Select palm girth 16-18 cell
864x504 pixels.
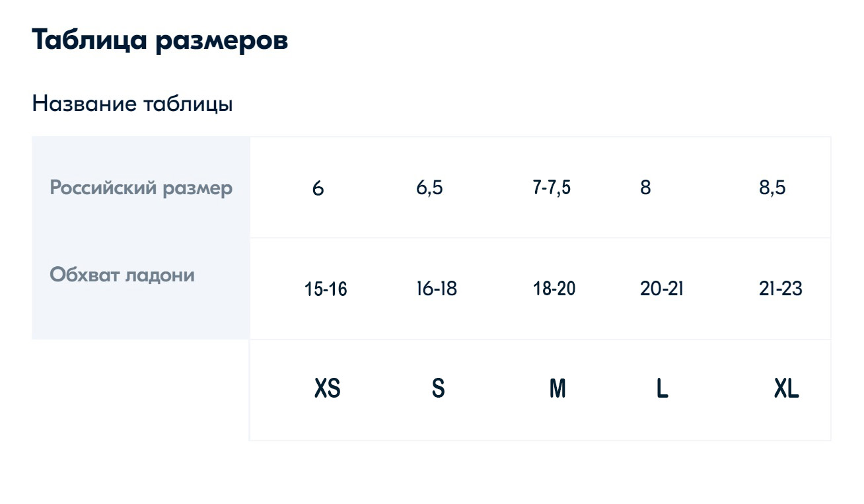click(x=437, y=289)
